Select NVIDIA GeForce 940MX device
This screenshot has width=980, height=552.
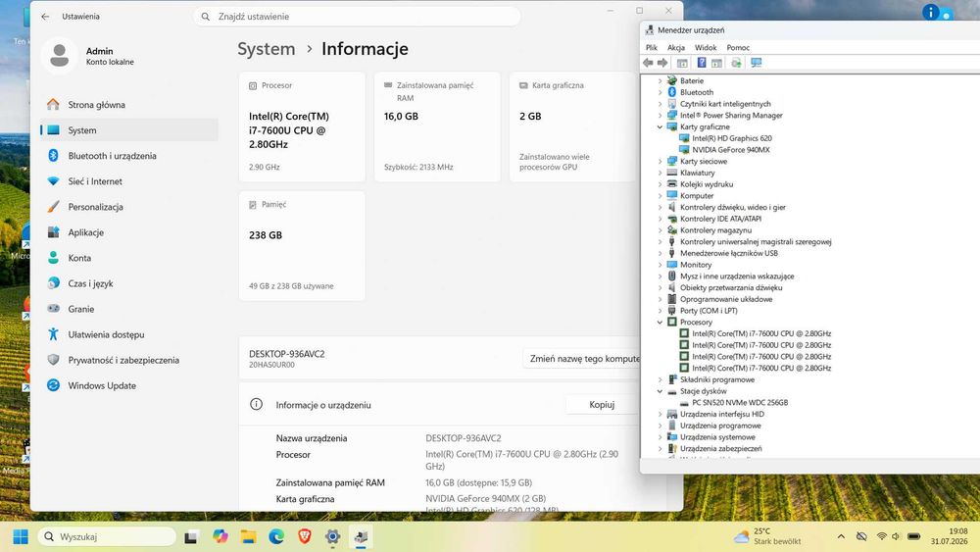(731, 150)
